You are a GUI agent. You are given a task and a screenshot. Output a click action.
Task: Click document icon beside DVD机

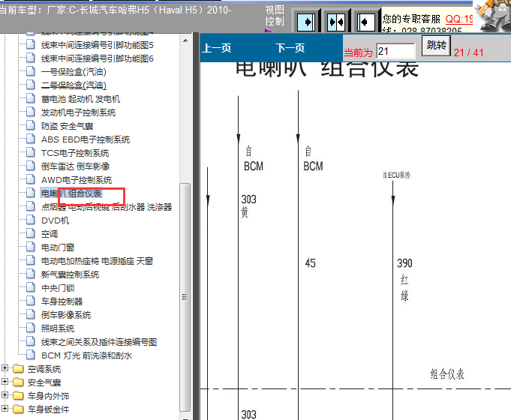(x=31, y=220)
